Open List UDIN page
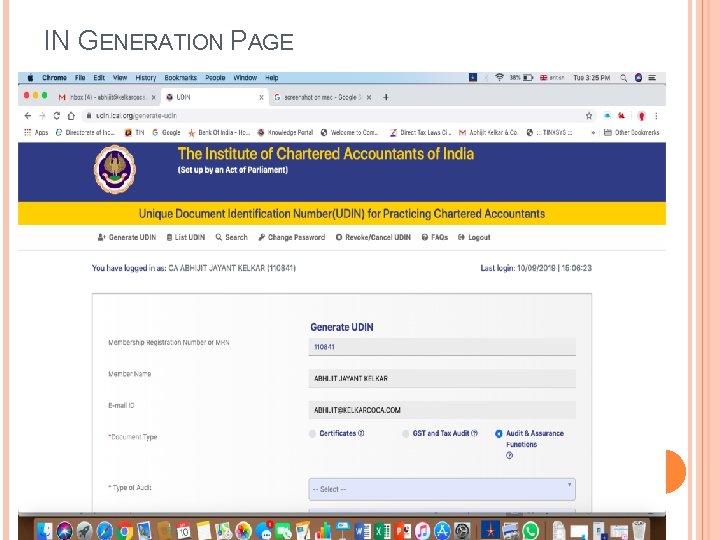 (x=186, y=237)
